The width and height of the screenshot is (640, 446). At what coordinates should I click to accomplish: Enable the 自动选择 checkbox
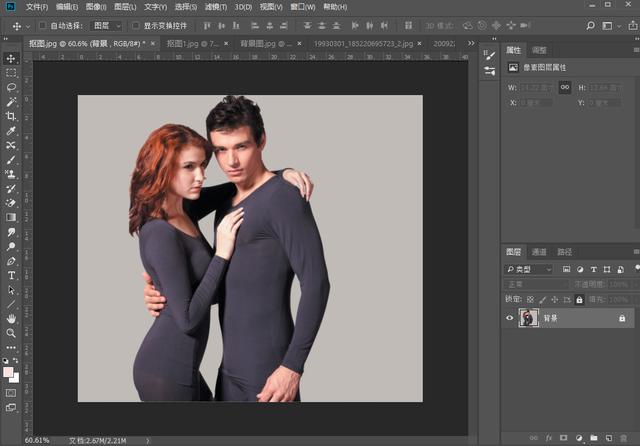tap(43, 25)
